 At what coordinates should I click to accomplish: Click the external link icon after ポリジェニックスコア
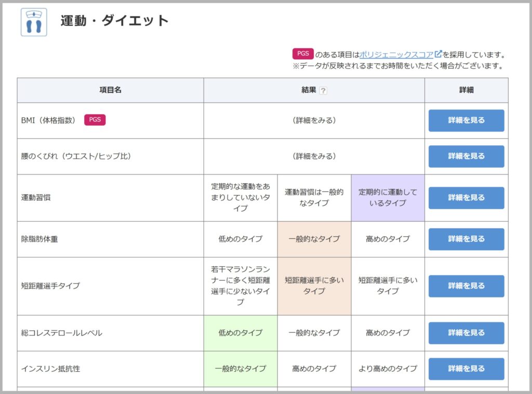(437, 54)
